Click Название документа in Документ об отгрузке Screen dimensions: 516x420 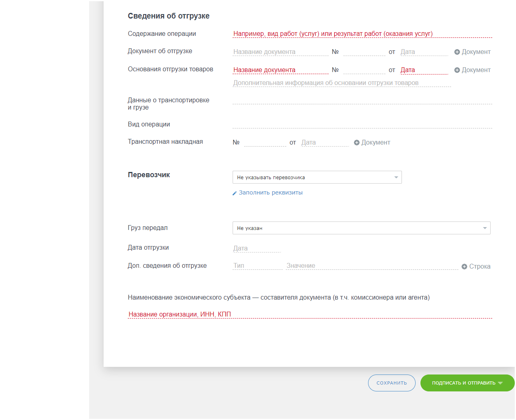pos(281,52)
